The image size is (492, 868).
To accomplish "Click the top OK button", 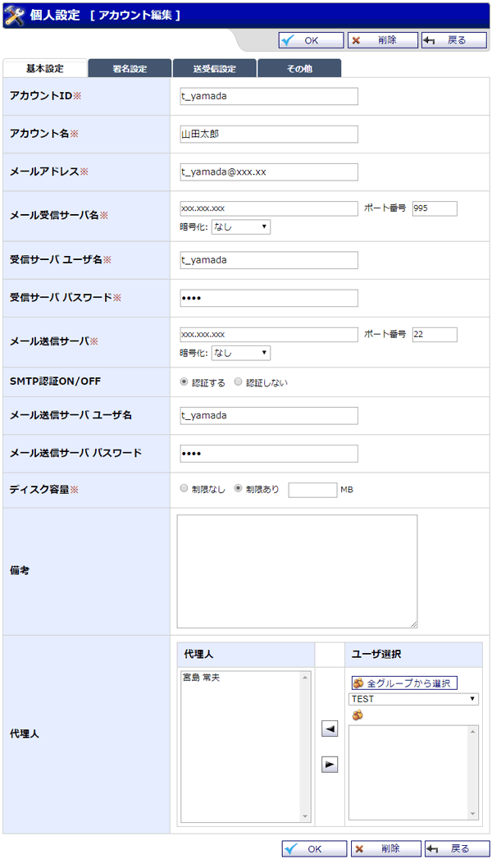I will click(x=311, y=40).
